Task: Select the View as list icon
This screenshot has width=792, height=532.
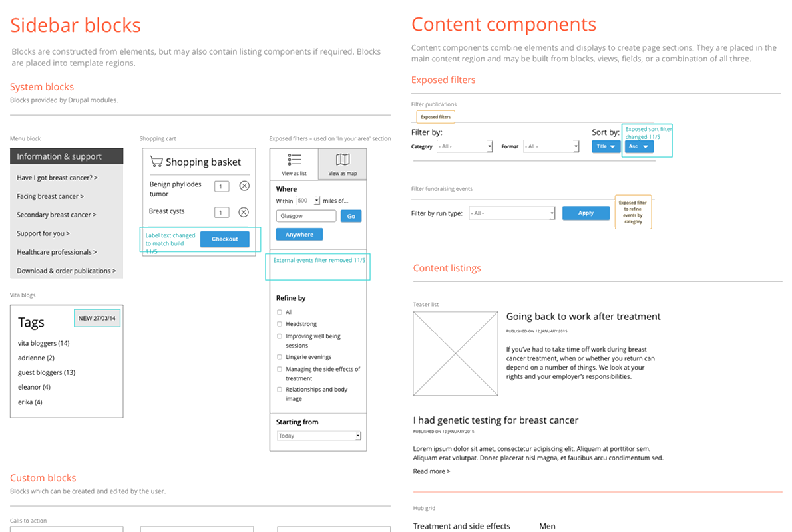Action: pyautogui.click(x=294, y=160)
